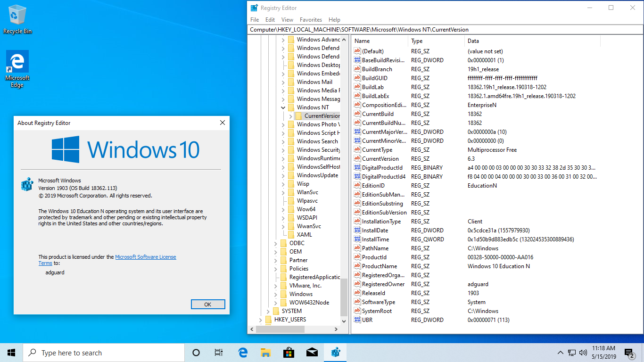Open the Help menu

335,20
